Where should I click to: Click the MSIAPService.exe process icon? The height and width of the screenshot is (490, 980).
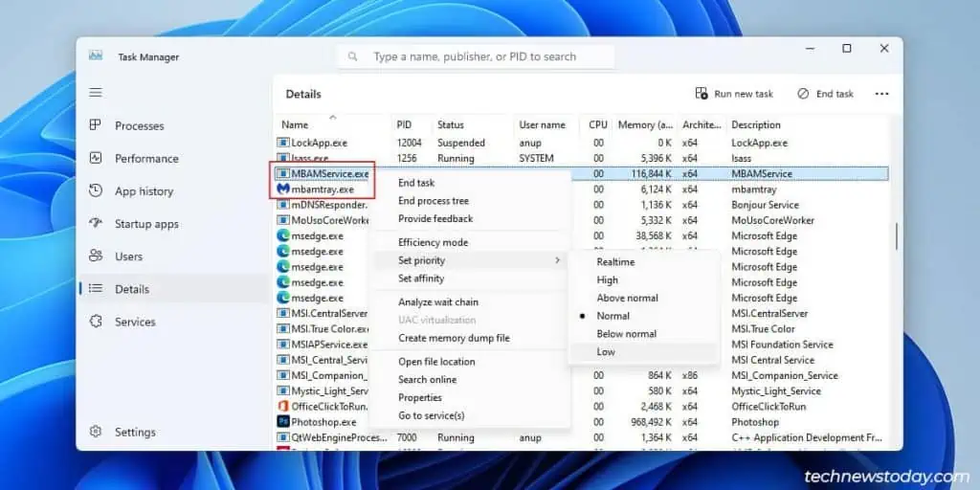pyautogui.click(x=283, y=345)
